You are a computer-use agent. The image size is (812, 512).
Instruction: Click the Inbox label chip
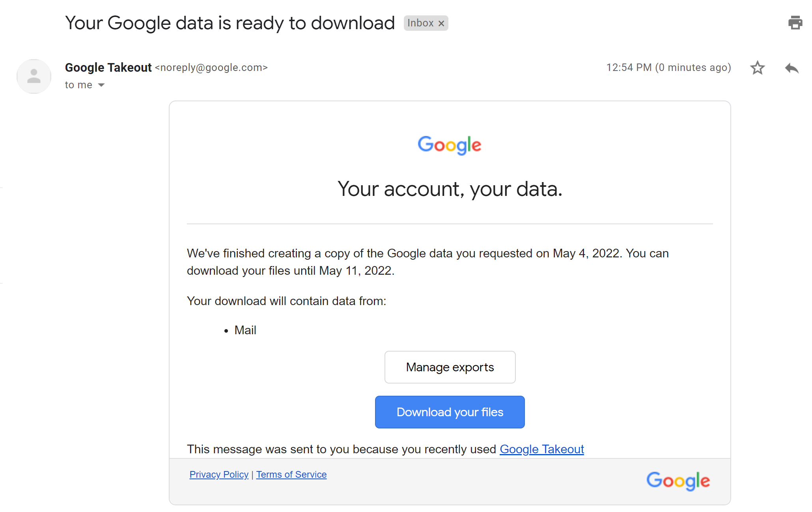pyautogui.click(x=420, y=23)
